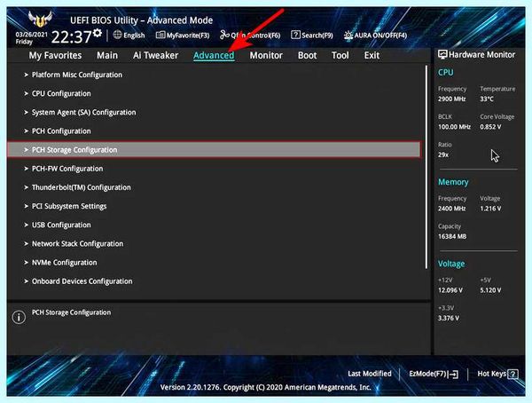This screenshot has height=403, width=532.
Task: Click Core Voltage value 0.852 V
Action: tap(490, 127)
